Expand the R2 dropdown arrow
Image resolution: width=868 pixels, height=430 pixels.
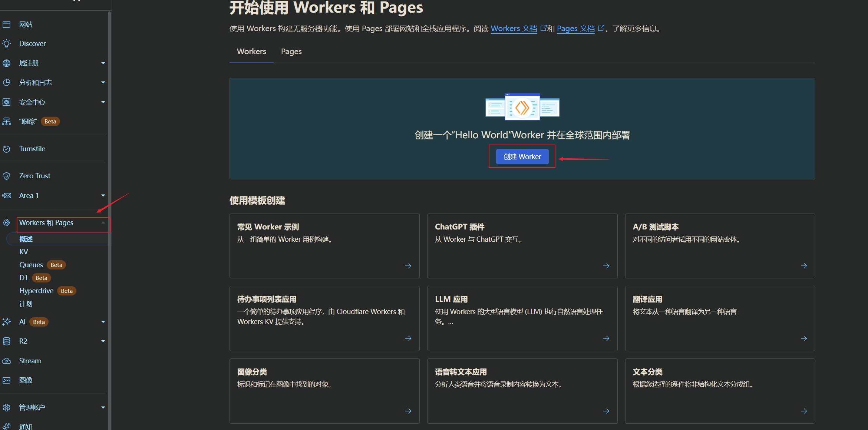tap(103, 341)
